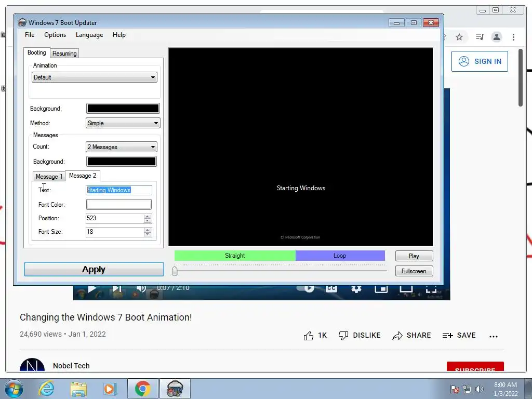
Task: Click the Nobel Tech channel avatar
Action: (32, 365)
